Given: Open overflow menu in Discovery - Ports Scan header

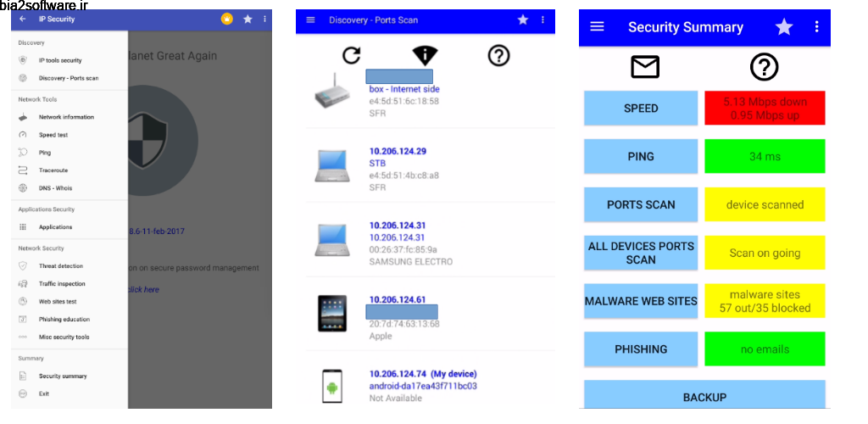Looking at the screenshot, I should [x=542, y=20].
